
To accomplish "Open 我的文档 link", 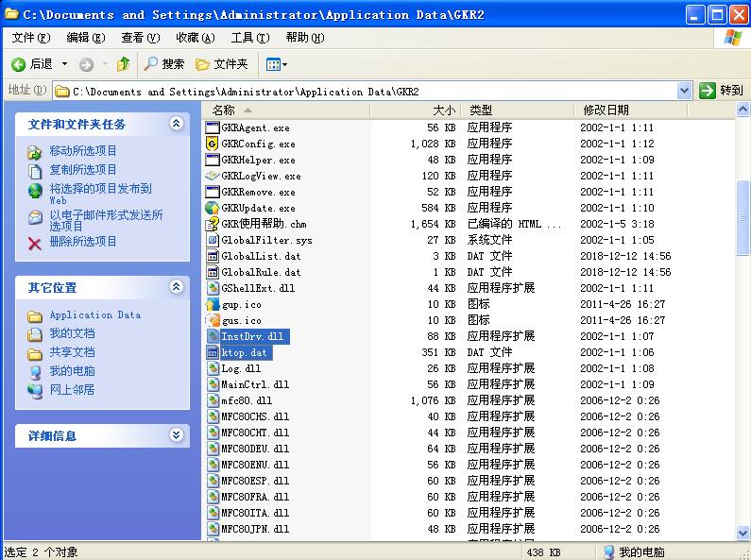I will point(72,333).
